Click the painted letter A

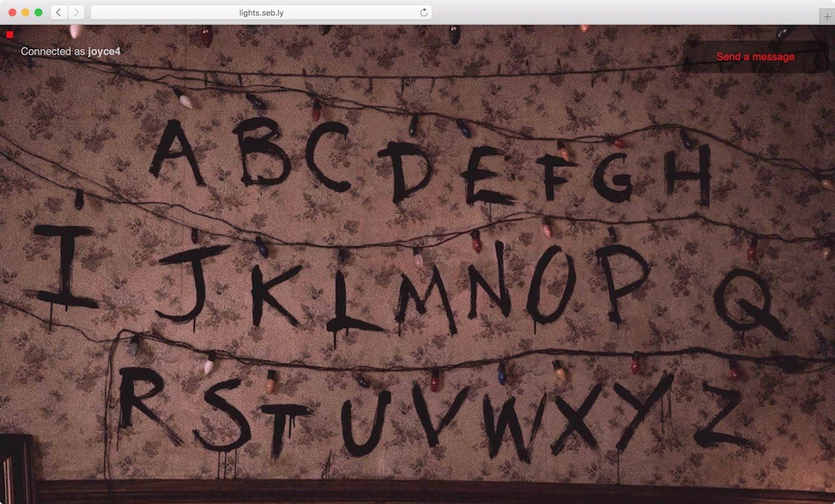point(177,153)
